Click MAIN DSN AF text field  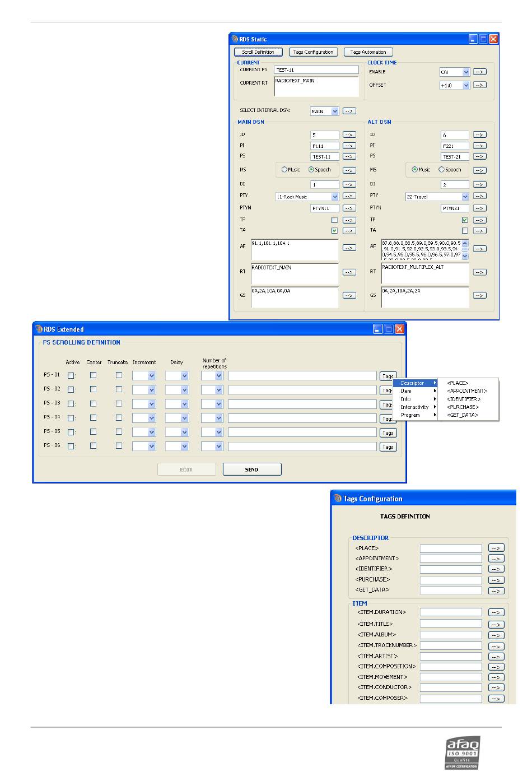(x=295, y=249)
